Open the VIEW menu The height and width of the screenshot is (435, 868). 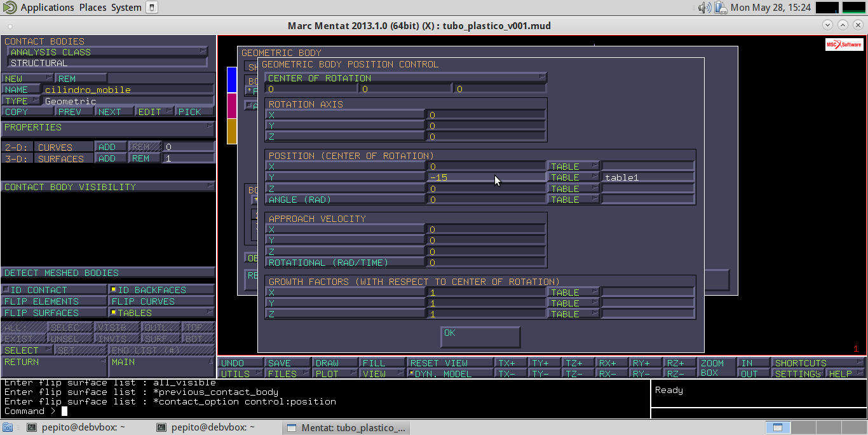(382, 374)
